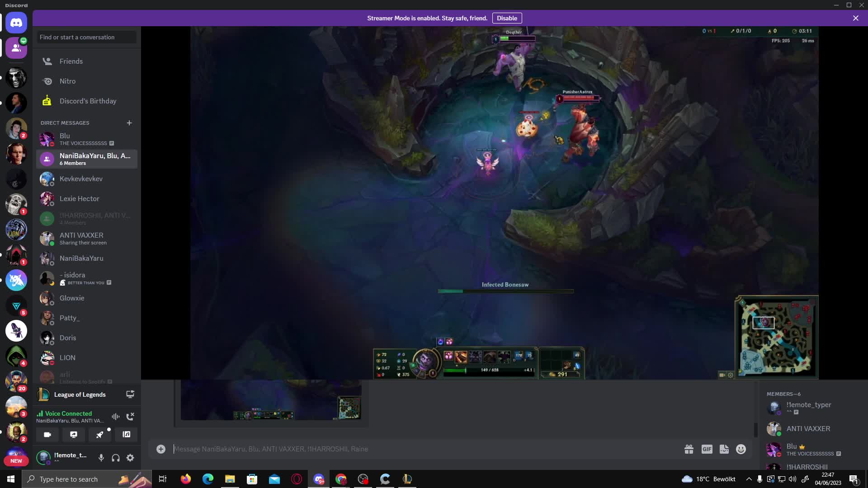Click the NEW unread mentions indicator
The width and height of the screenshot is (868, 488).
[x=16, y=461]
